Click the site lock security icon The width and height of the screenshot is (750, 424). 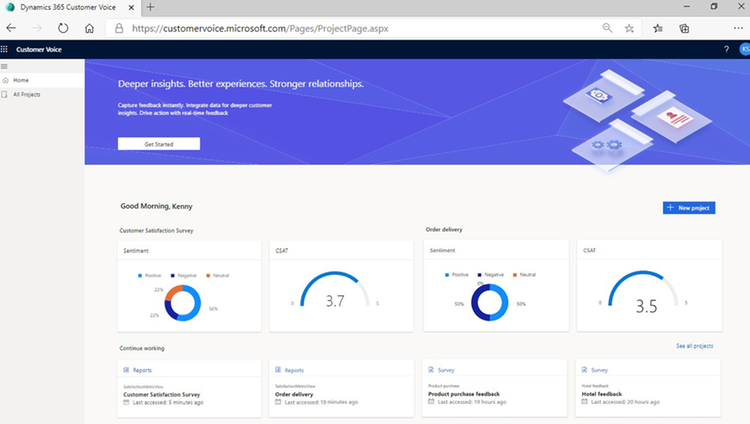point(119,29)
